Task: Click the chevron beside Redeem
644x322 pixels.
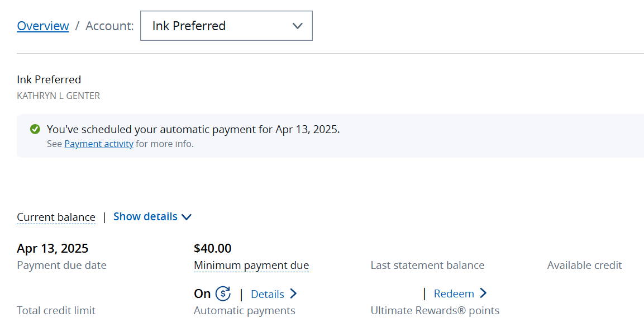Action: click(484, 293)
